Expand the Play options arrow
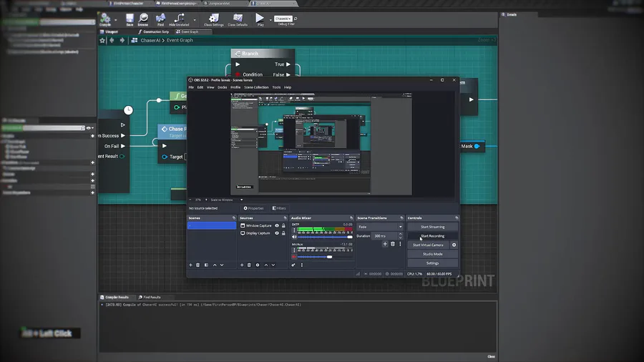The height and width of the screenshot is (362, 644). 270,20
